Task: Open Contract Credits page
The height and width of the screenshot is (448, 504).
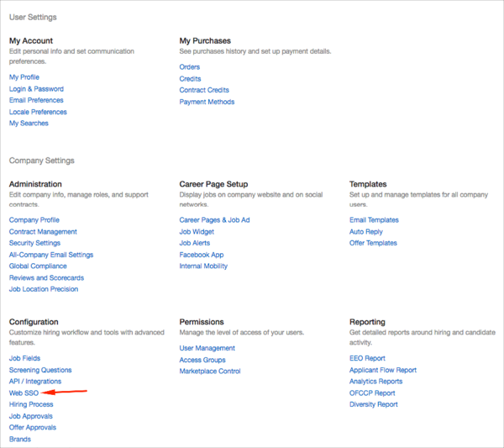Action: click(x=204, y=90)
